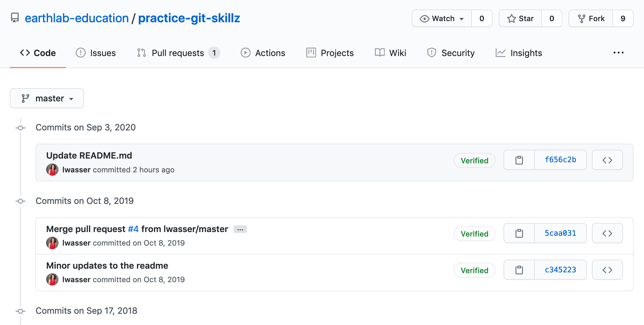The height and width of the screenshot is (325, 644).
Task: Open the practice-git-skillz repository link
Action: coord(189,18)
